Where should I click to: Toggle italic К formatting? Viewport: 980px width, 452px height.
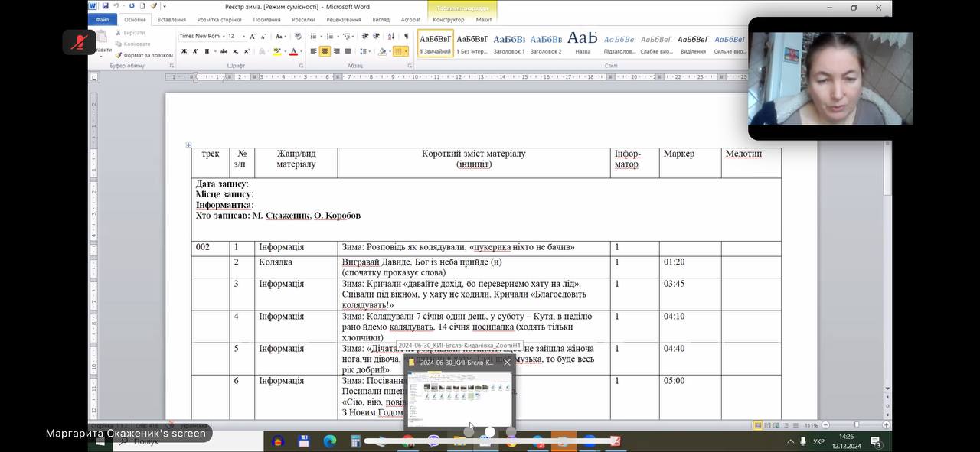(x=195, y=51)
